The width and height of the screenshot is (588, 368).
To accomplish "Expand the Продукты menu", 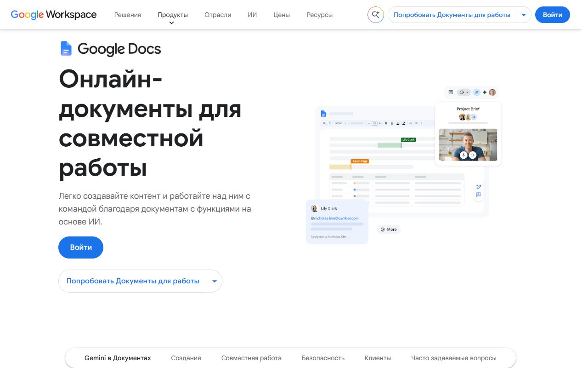I will pos(173,15).
